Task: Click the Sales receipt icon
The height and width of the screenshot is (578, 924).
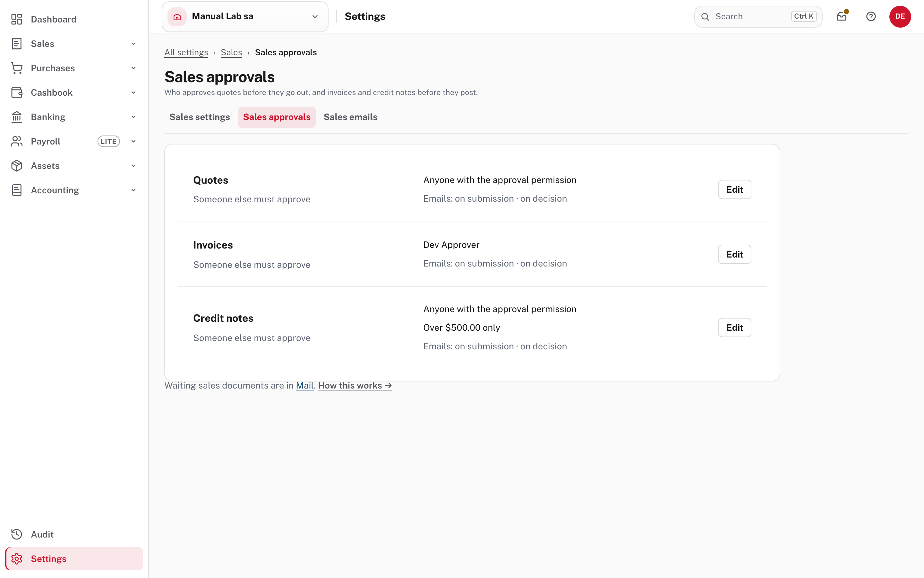Action: 16,44
